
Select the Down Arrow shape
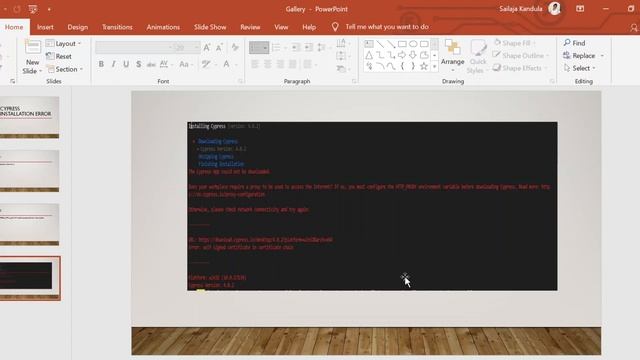click(x=413, y=55)
